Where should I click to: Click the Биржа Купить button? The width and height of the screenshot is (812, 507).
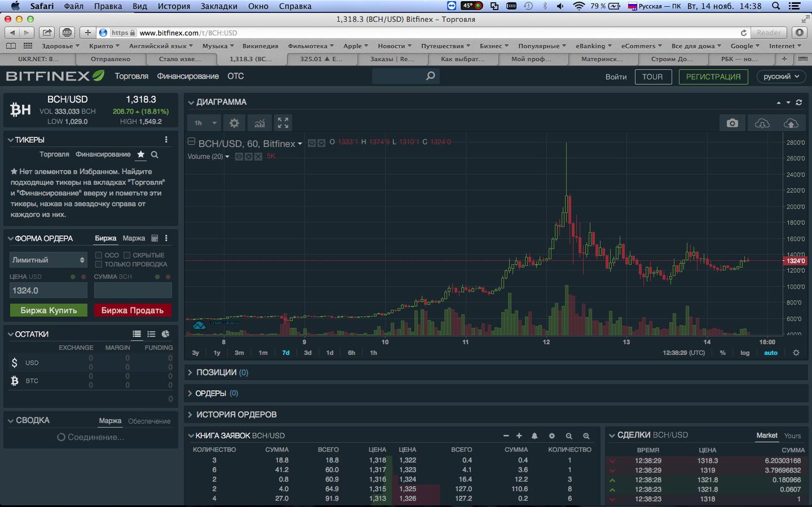point(49,310)
